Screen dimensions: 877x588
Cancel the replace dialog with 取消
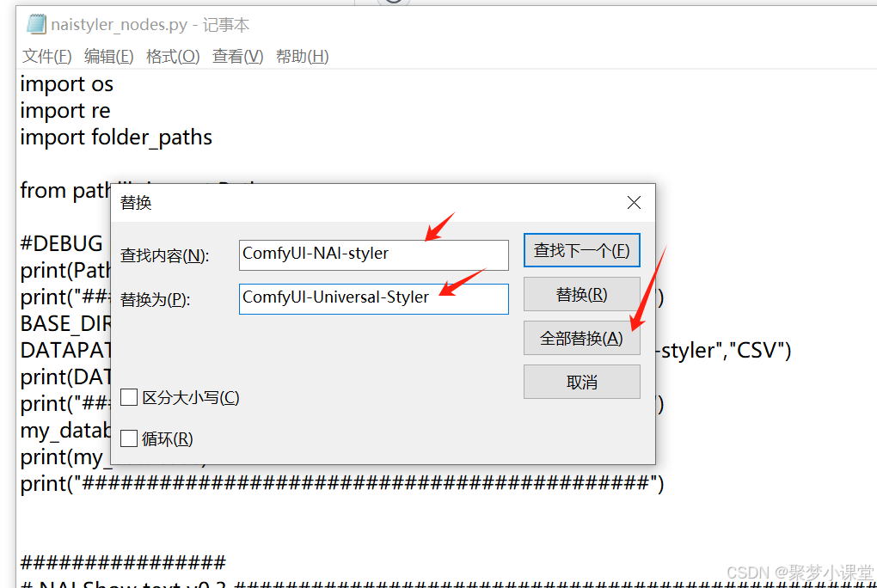point(582,382)
